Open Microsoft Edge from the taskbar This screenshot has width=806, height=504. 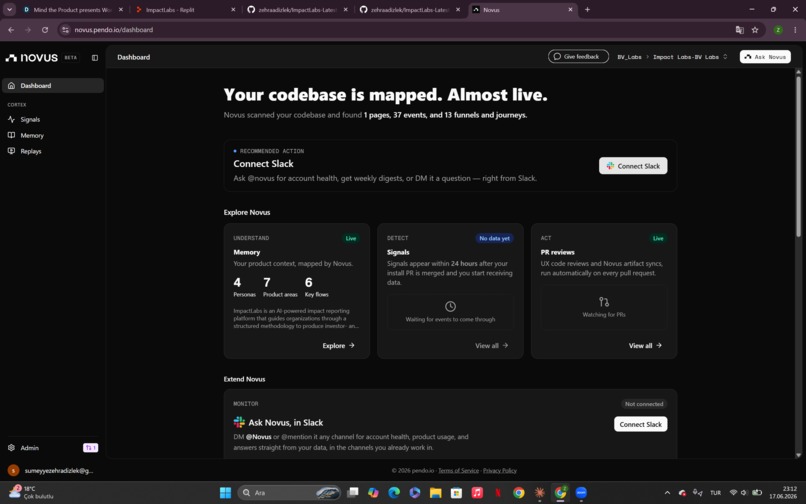394,493
